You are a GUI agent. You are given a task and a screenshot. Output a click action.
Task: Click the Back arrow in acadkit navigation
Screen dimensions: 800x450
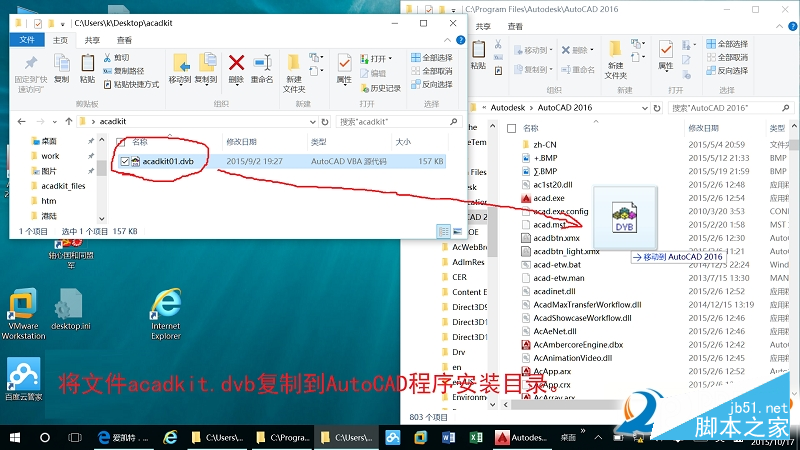[x=21, y=121]
